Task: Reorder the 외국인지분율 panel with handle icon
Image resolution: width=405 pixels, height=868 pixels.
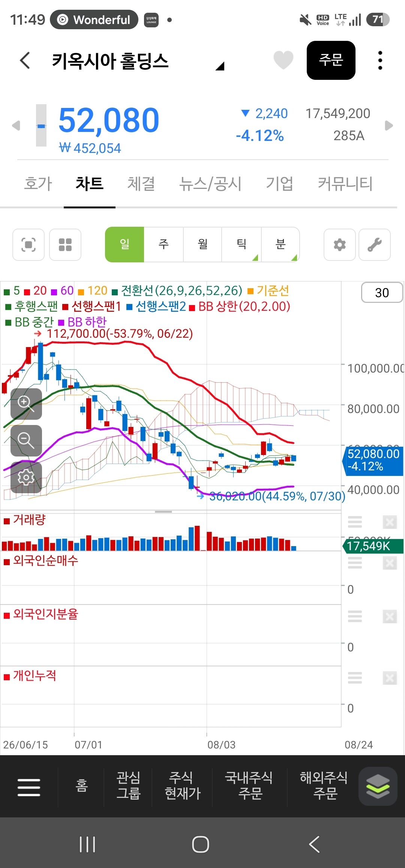Action: tap(355, 616)
